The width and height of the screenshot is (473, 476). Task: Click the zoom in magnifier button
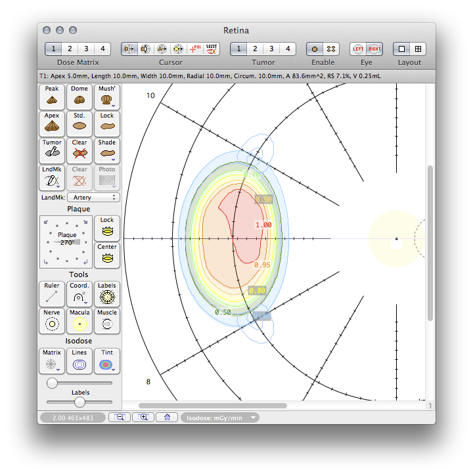click(x=143, y=418)
